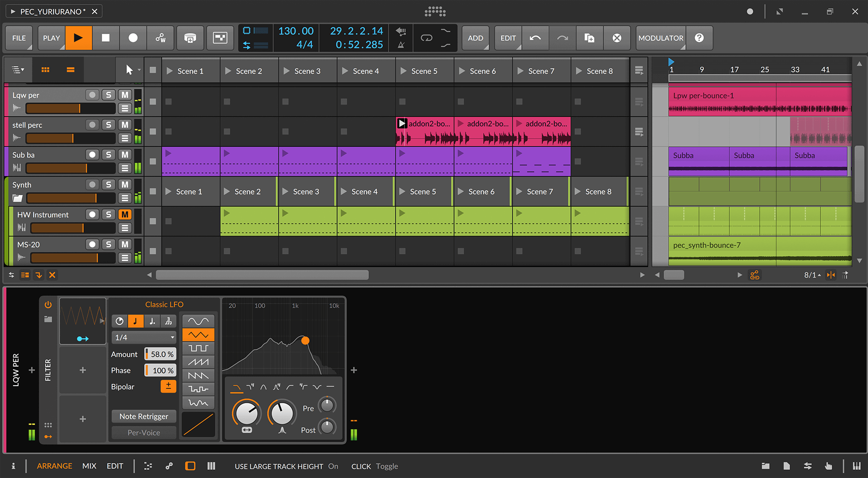Click the grid view icon above the track list
Image resolution: width=868 pixels, height=478 pixels.
[45, 70]
